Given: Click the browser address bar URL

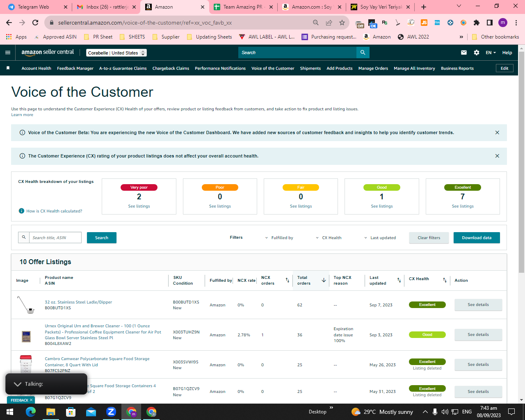Looking at the screenshot, I should point(145,23).
